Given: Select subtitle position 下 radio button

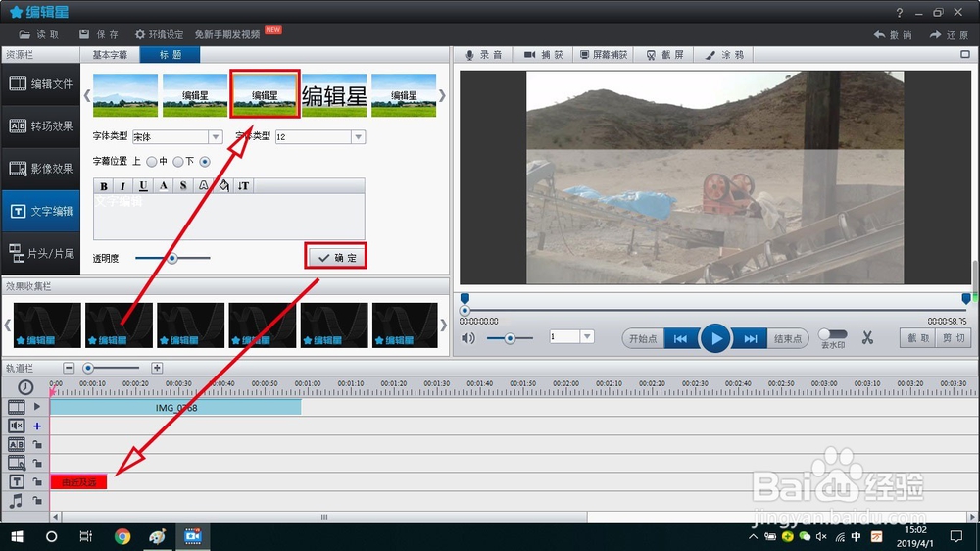Looking at the screenshot, I should coord(205,162).
